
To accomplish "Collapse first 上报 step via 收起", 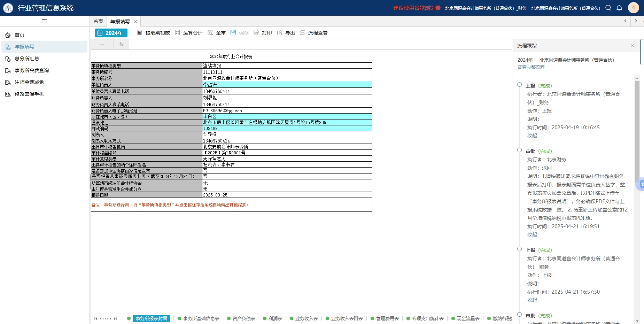I will tap(532, 136).
